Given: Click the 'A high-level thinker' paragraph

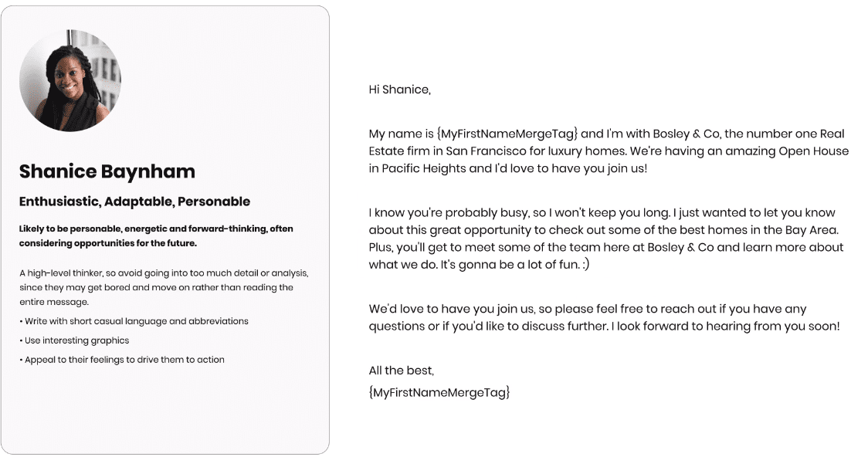Looking at the screenshot, I should [x=164, y=287].
